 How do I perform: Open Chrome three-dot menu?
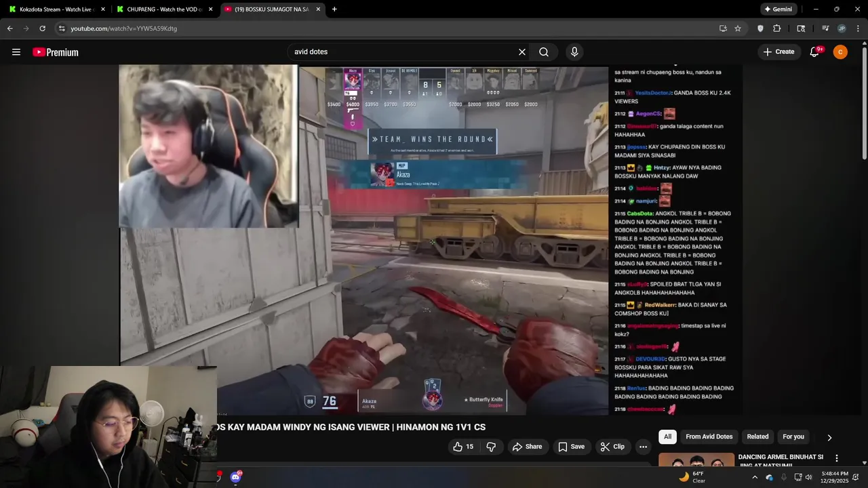tap(859, 28)
